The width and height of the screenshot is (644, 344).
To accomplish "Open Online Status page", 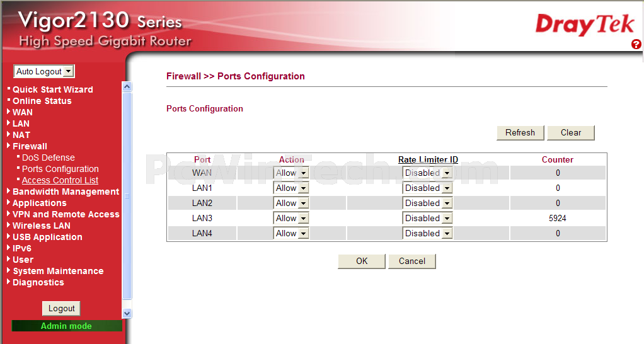I will click(x=42, y=101).
